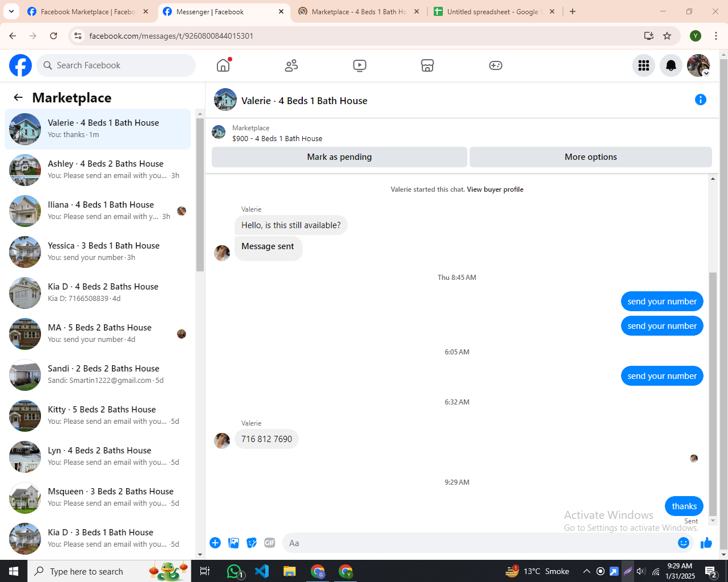This screenshot has width=728, height=582.
Task: Choose a GIF from composer
Action: click(x=270, y=543)
